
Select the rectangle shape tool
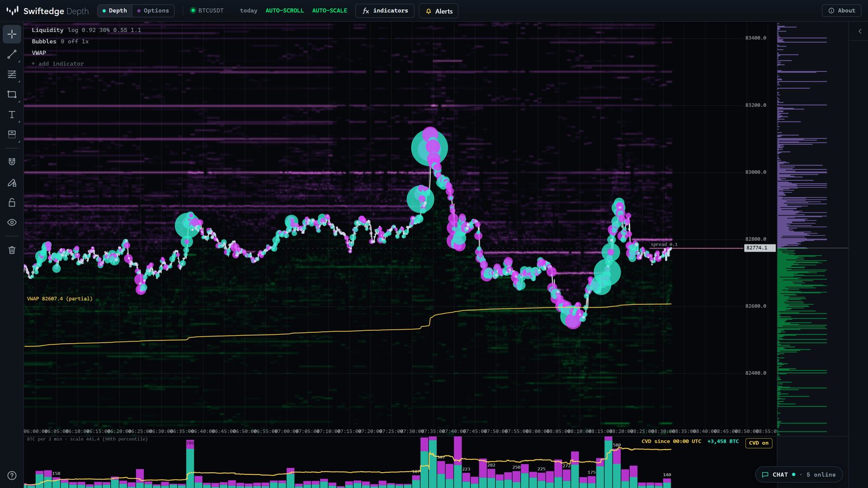click(12, 94)
